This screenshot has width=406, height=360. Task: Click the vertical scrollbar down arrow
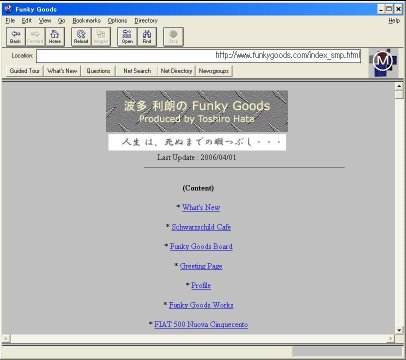pos(399,330)
